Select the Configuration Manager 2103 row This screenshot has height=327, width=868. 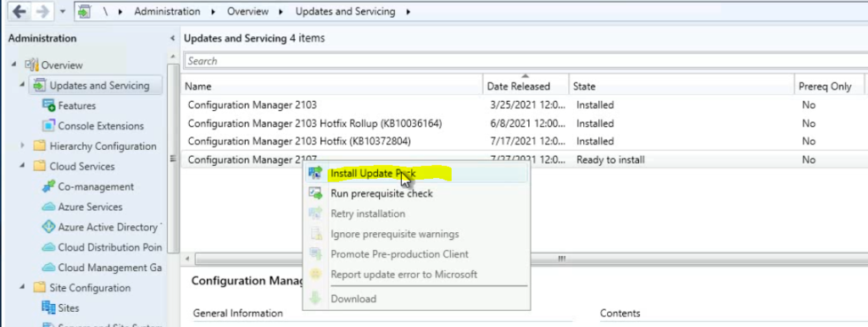(523, 105)
